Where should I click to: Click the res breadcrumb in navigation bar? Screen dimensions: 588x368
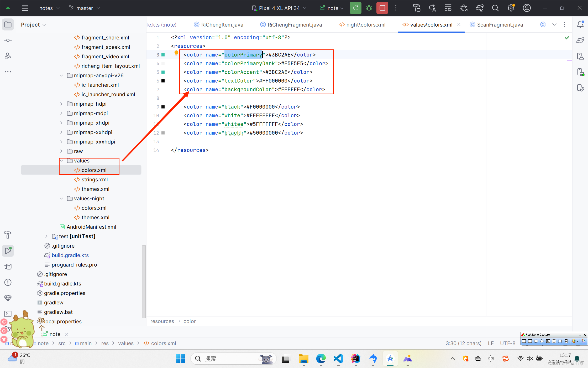(x=105, y=343)
